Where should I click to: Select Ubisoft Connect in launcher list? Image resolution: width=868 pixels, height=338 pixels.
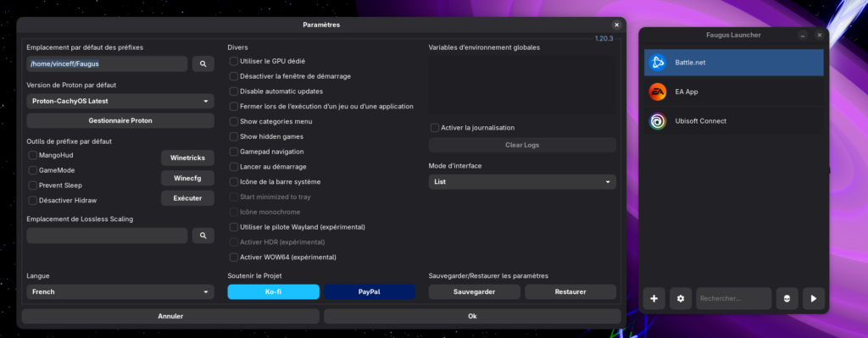(733, 121)
